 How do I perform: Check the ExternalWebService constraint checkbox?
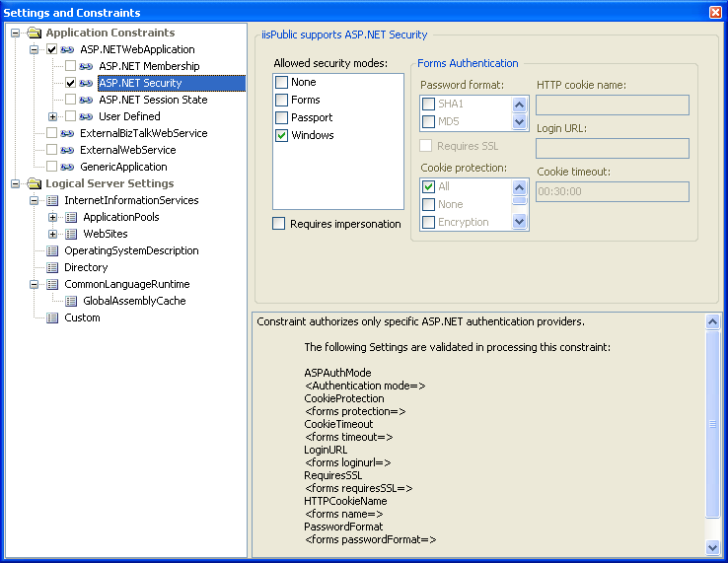point(51,150)
